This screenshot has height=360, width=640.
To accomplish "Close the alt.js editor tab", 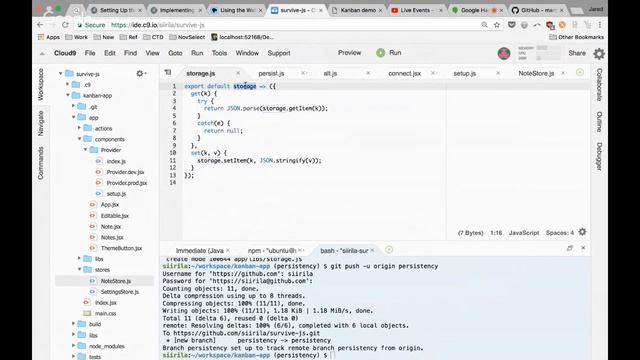I will (368, 73).
